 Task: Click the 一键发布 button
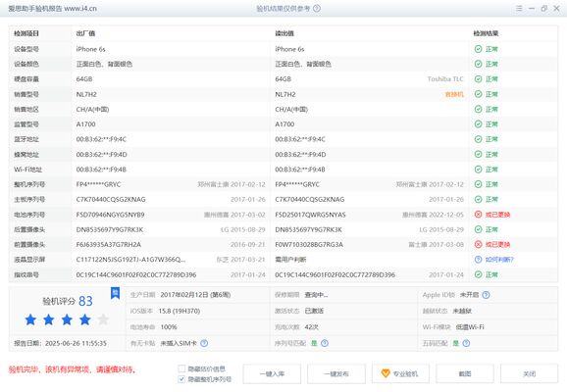pos(336,373)
